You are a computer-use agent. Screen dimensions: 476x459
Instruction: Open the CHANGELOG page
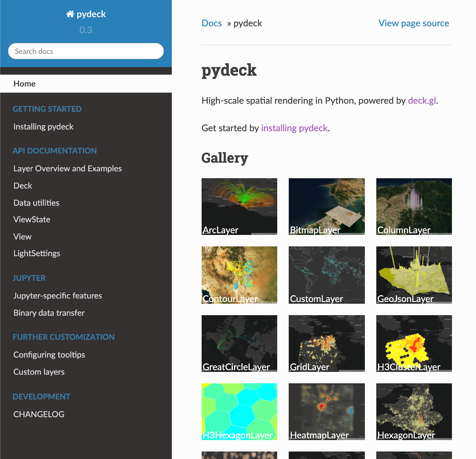pos(39,414)
